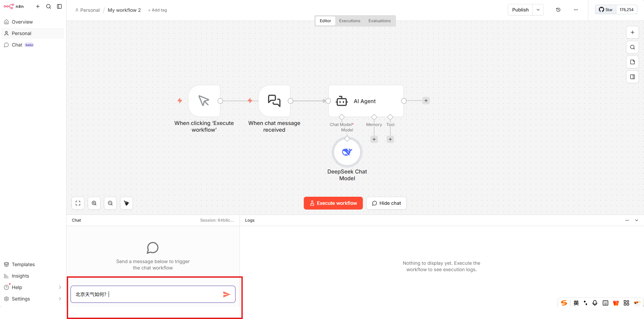This screenshot has height=319, width=644.
Task: Add a sticky note to canvas
Action: point(633,62)
